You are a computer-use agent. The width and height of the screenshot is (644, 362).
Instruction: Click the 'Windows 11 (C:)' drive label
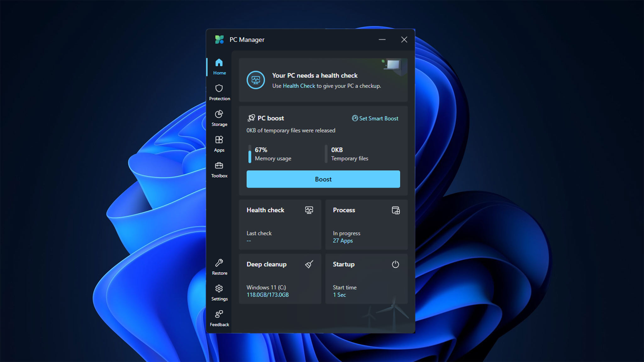click(266, 288)
